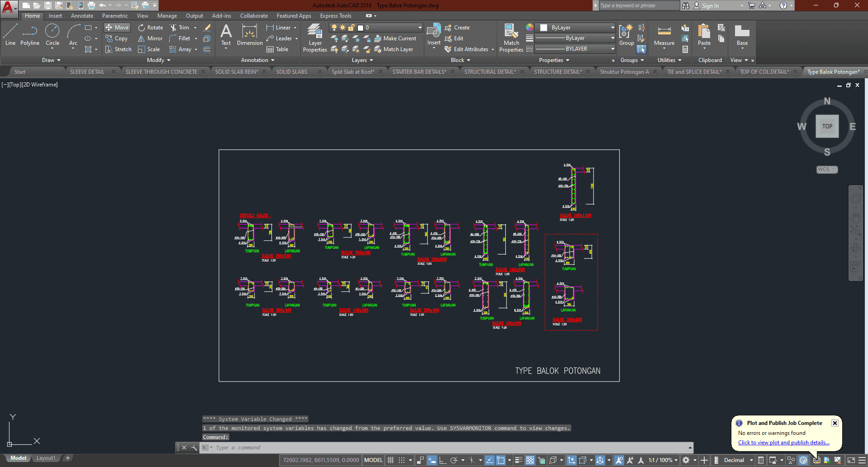Insert a Table annotation
Image resolution: width=868 pixels, height=467 pixels.
tap(277, 49)
